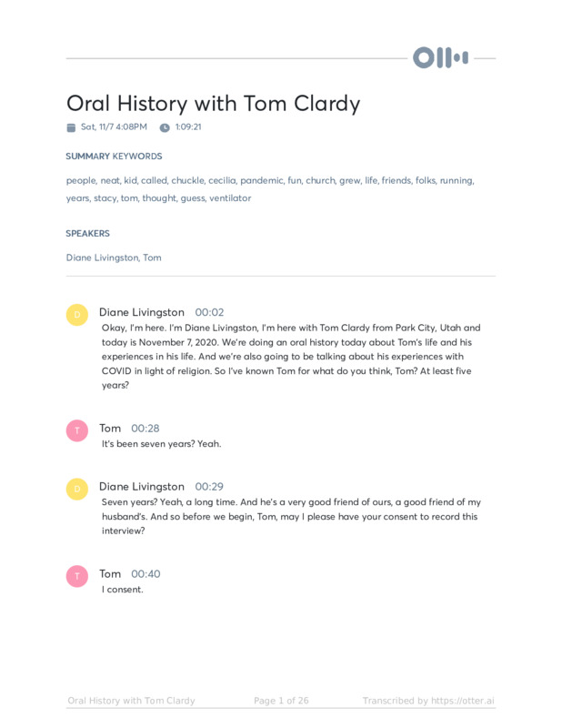Image resolution: width=562 pixels, height=728 pixels.
Task: Click the calendar icon beside the date
Action: (x=71, y=127)
